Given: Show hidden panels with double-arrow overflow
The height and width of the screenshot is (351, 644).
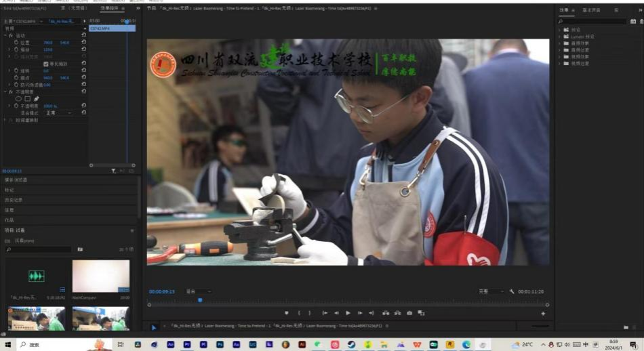Looking at the screenshot, I should [x=138, y=8].
